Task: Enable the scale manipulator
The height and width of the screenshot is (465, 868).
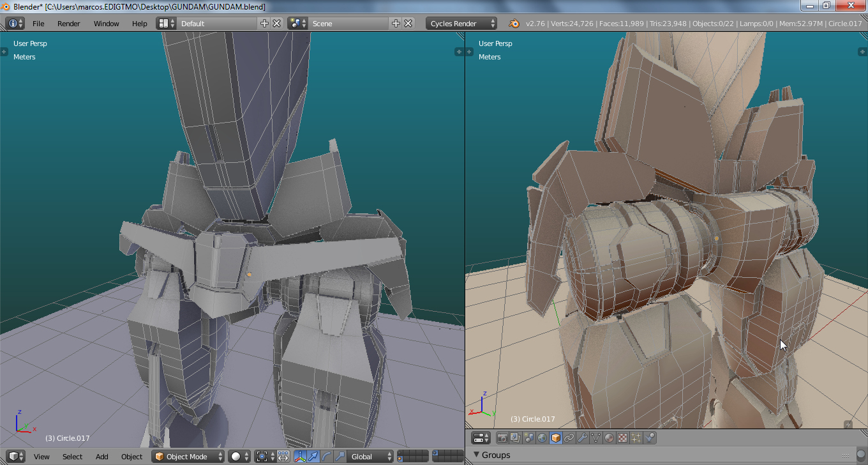Action: click(340, 457)
